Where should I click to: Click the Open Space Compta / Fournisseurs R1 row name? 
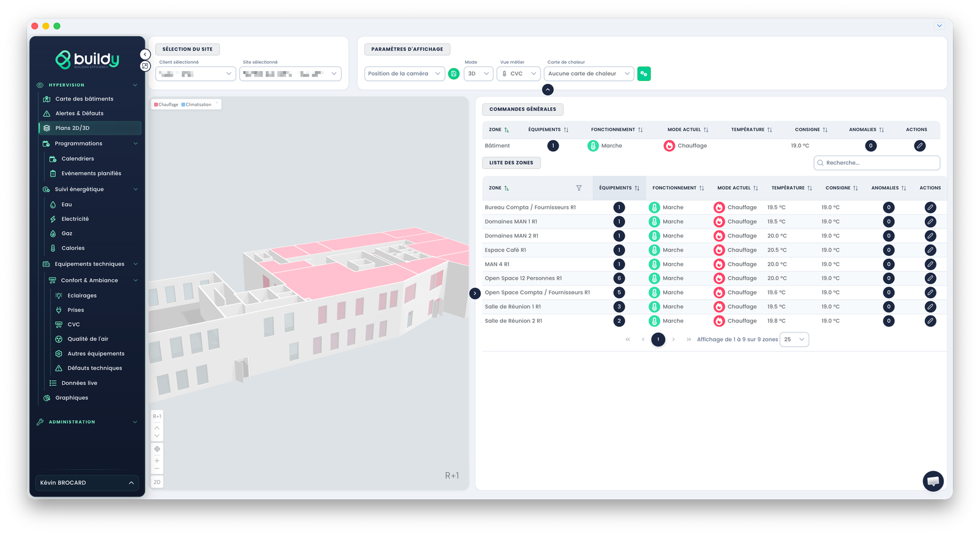(537, 293)
